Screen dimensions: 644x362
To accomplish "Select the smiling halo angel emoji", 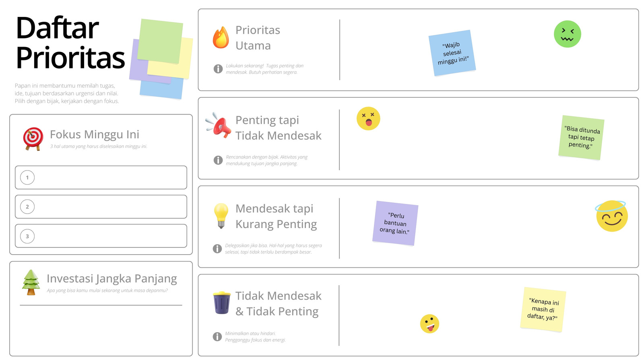I will (611, 216).
